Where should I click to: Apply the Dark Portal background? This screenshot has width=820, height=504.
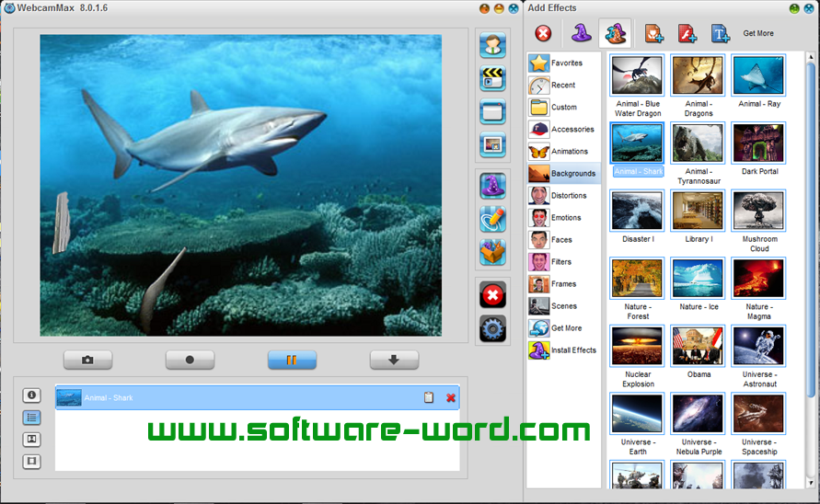[x=758, y=143]
